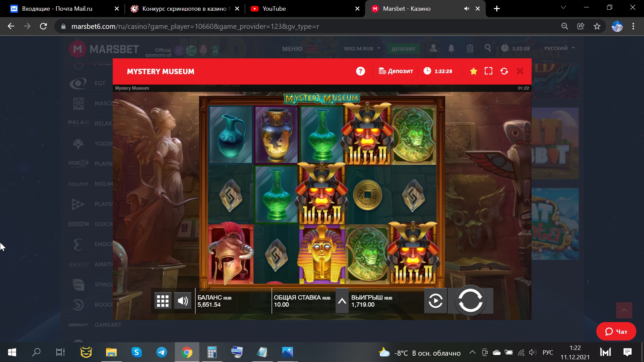644x362 pixels.
Task: Mute the Marsbet tab audio icon
Action: point(466,9)
